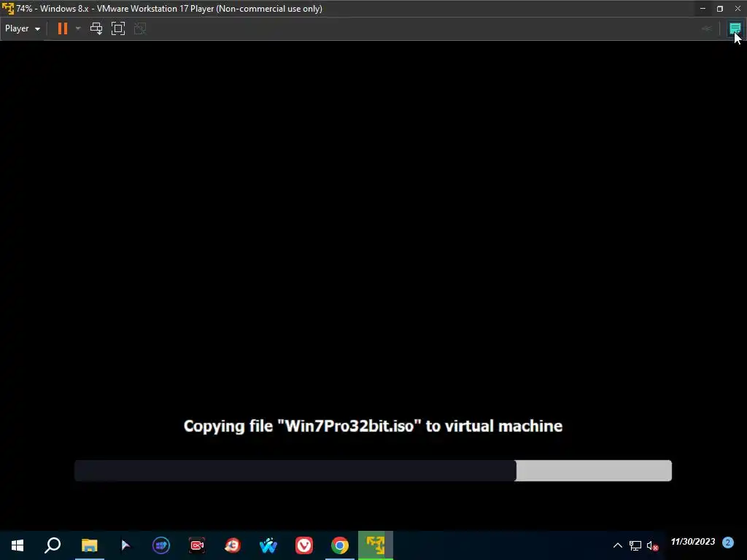Pause the virtual machine
Viewport: 747px width, 560px height.
coord(63,28)
